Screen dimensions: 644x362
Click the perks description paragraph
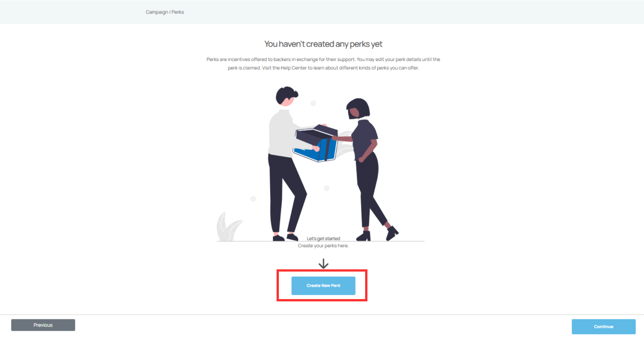pos(323,63)
